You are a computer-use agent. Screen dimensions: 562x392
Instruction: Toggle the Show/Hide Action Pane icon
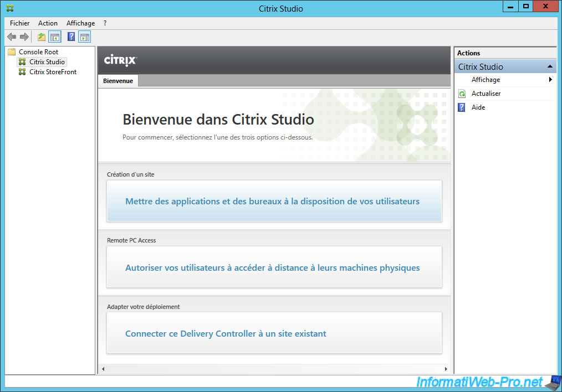point(85,37)
